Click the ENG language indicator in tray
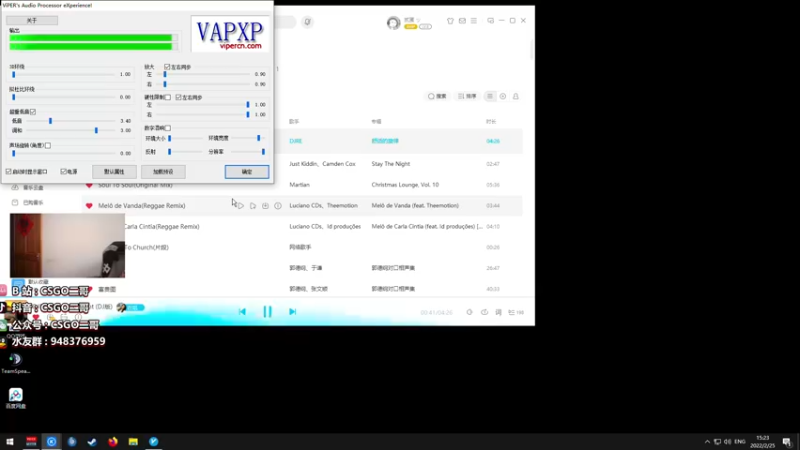 click(x=740, y=442)
